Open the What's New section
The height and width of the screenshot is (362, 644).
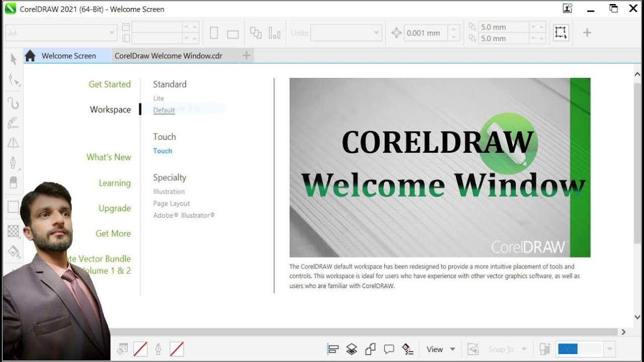click(x=109, y=157)
